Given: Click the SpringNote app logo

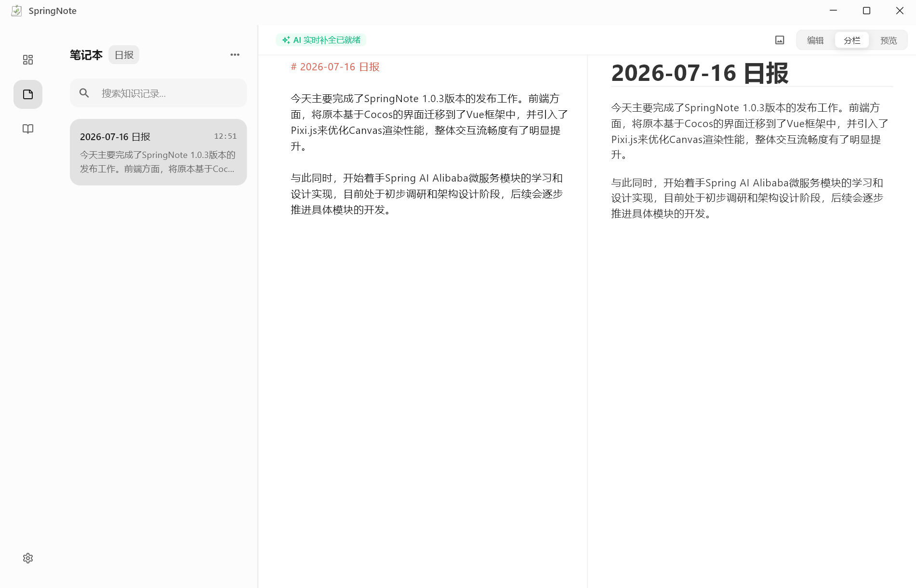Looking at the screenshot, I should (x=16, y=11).
